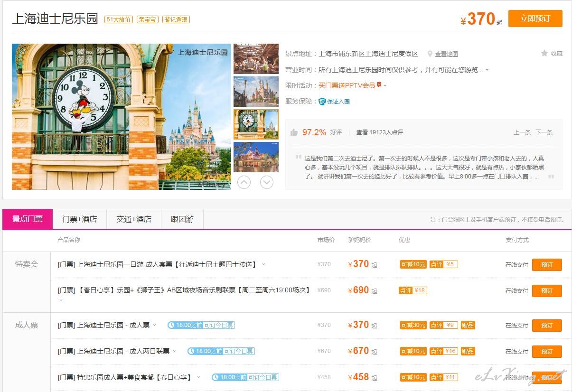Image resolution: width=572 pixels, height=392 pixels.
Task: Click the ¥670 price
Action: [x=358, y=351]
